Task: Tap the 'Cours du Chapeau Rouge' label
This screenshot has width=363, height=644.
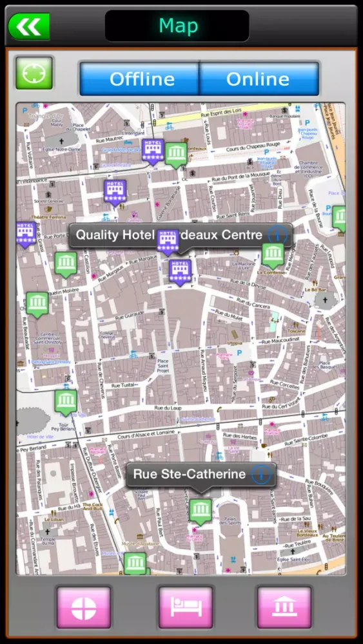Action: (x=253, y=148)
